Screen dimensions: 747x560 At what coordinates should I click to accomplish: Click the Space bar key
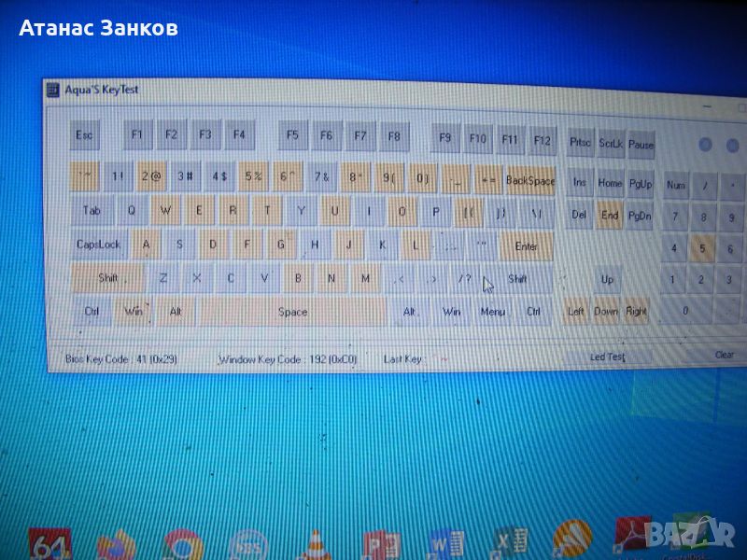pos(292,312)
